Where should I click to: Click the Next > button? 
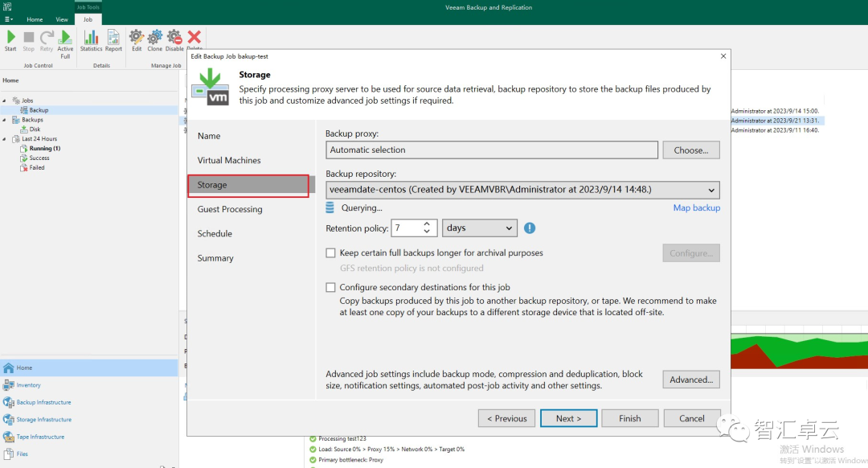point(568,418)
